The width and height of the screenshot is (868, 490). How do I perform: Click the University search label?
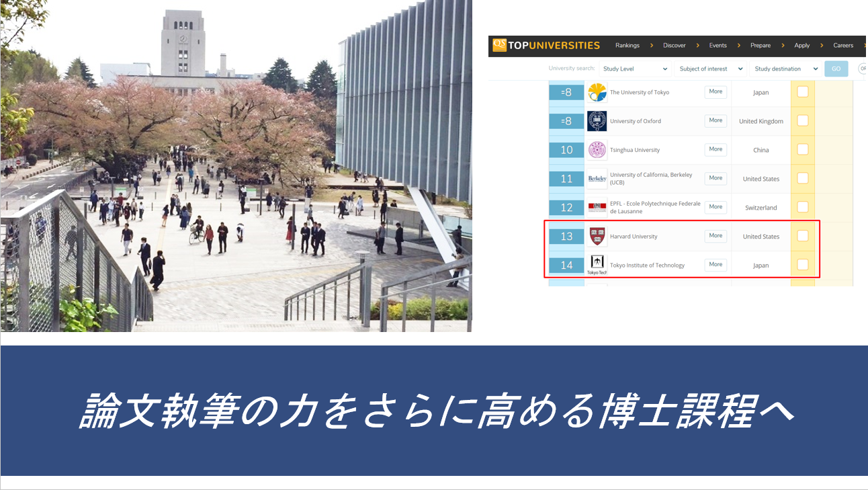(572, 69)
